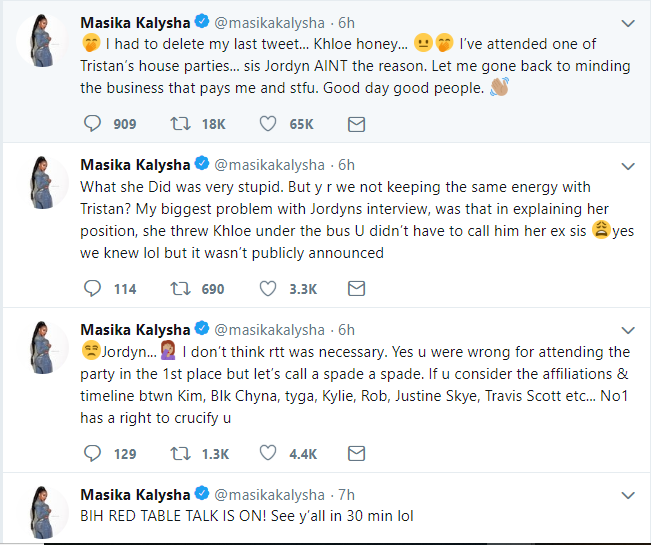This screenshot has width=651, height=545.
Task: Reply to tweet with 114 replies
Action: (93, 289)
